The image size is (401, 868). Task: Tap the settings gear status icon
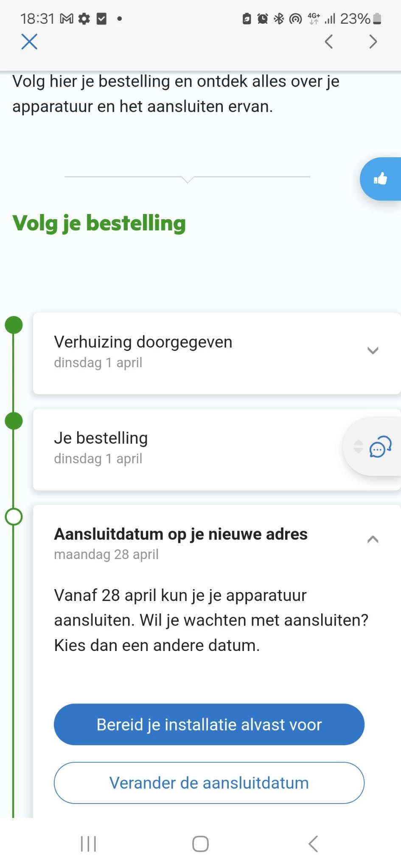[84, 19]
